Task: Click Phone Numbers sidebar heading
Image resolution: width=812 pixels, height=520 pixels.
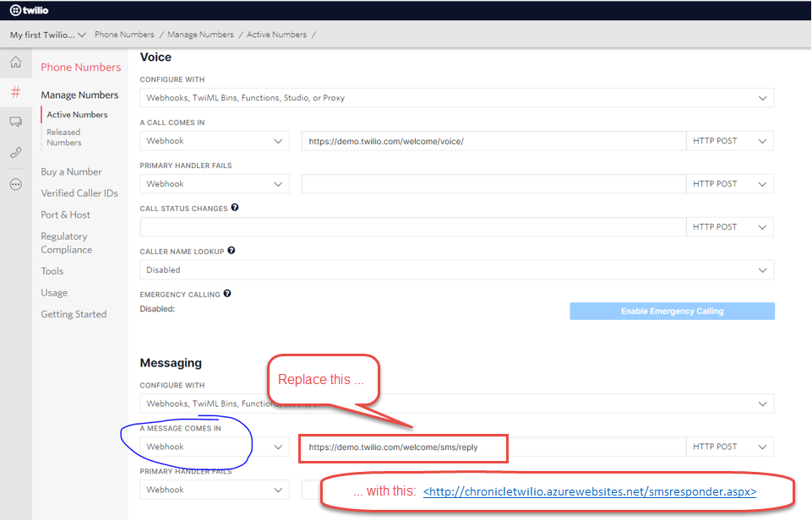Action: (x=81, y=68)
